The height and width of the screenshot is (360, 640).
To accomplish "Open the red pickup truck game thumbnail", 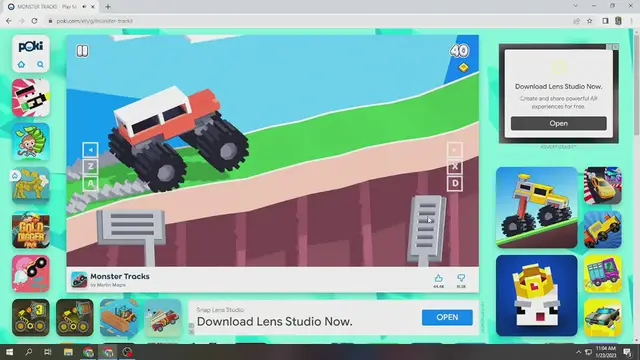I will click(163, 318).
